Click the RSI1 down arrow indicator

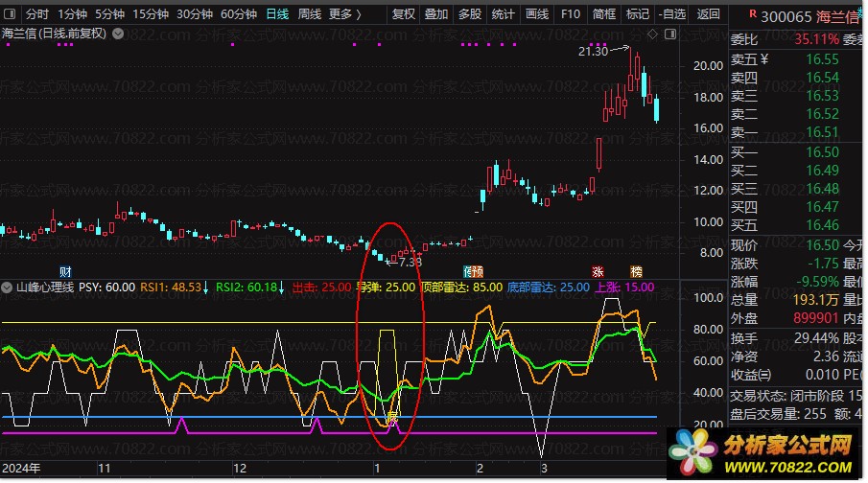tap(205, 287)
